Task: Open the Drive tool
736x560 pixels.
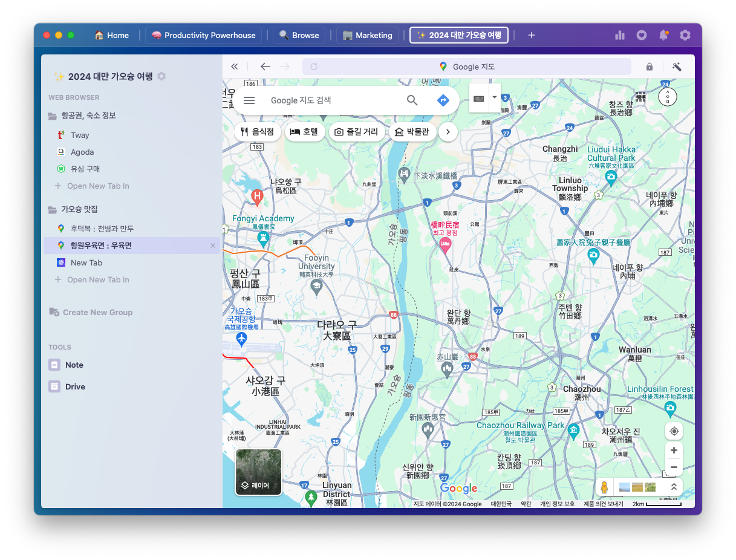Action: tap(67, 387)
